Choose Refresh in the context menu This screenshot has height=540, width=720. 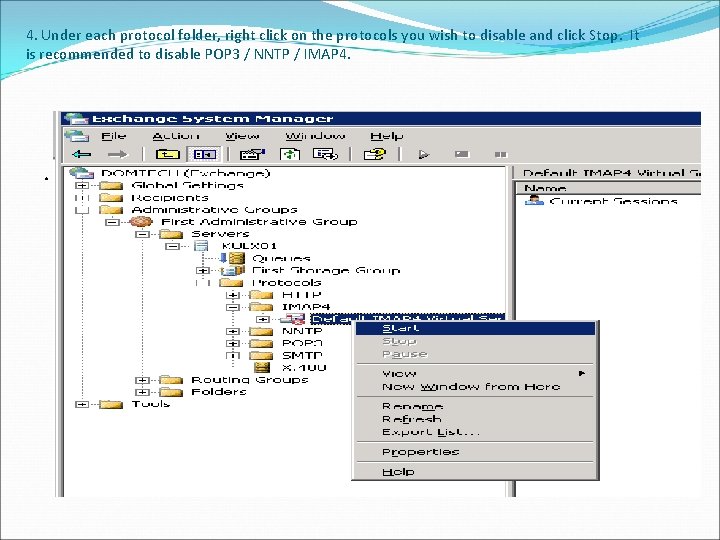[x=475, y=419]
